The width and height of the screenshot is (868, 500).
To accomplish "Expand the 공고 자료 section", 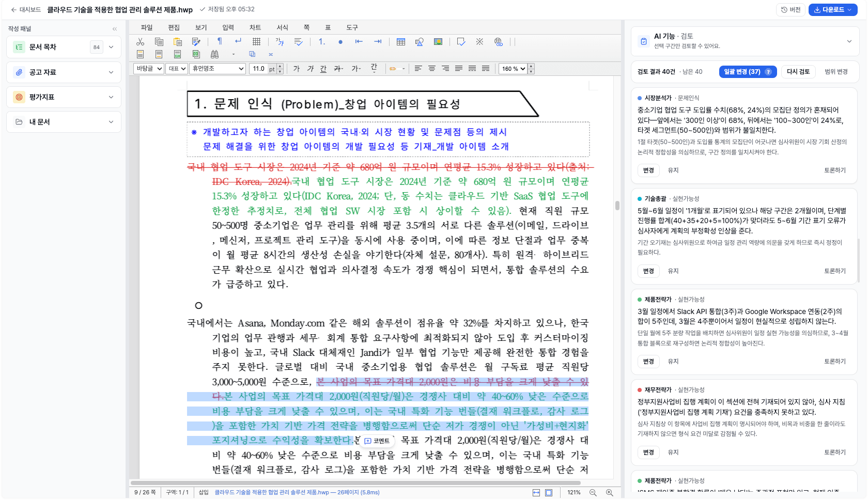I will click(x=111, y=72).
